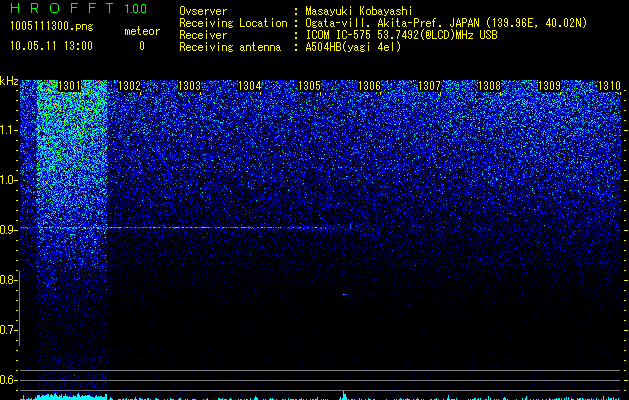
Task: Click the name Masayuki Kobayashi
Action: coord(359,11)
